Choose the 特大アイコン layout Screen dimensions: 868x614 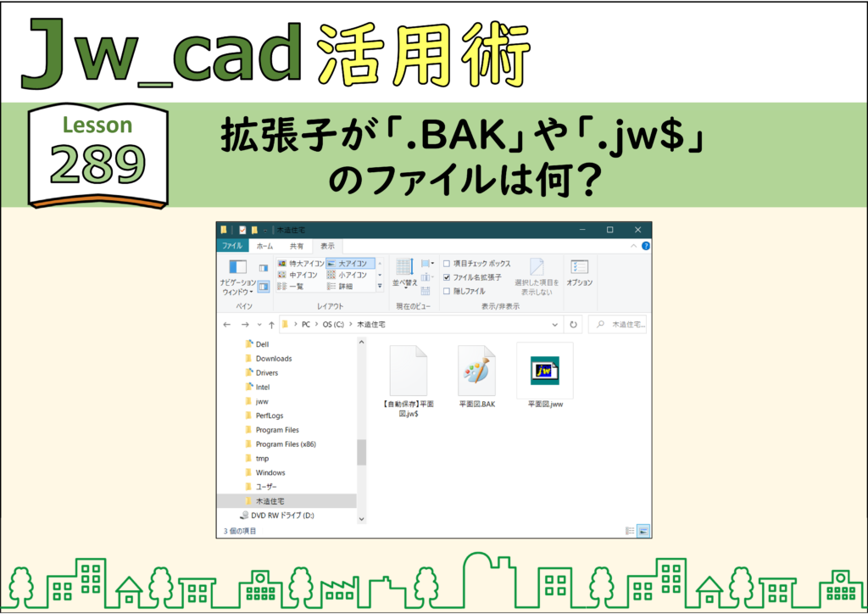(301, 264)
